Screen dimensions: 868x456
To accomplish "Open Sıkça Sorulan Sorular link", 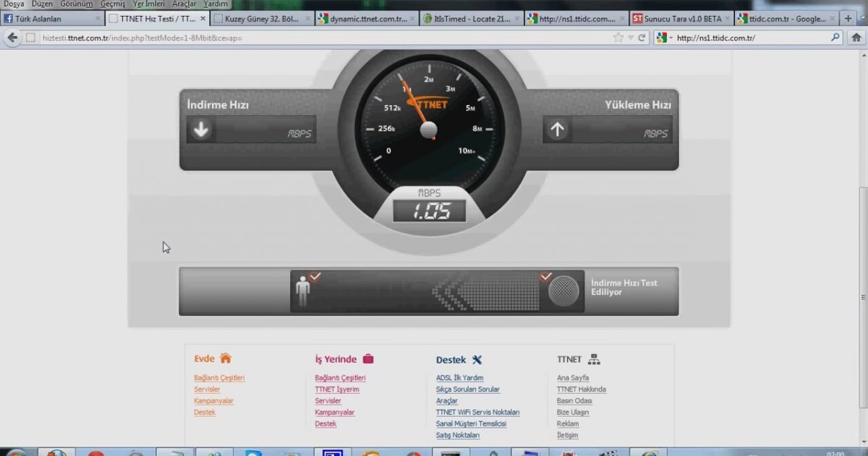I will click(468, 389).
